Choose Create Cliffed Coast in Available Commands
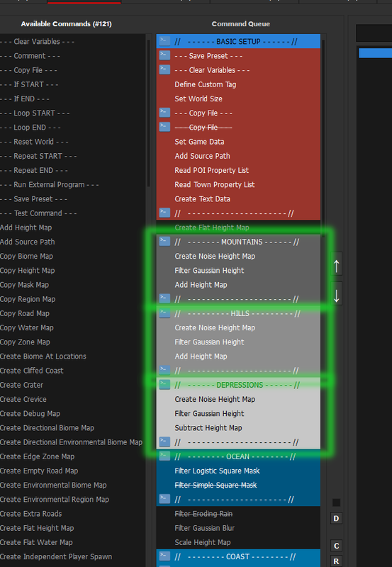 72,371
